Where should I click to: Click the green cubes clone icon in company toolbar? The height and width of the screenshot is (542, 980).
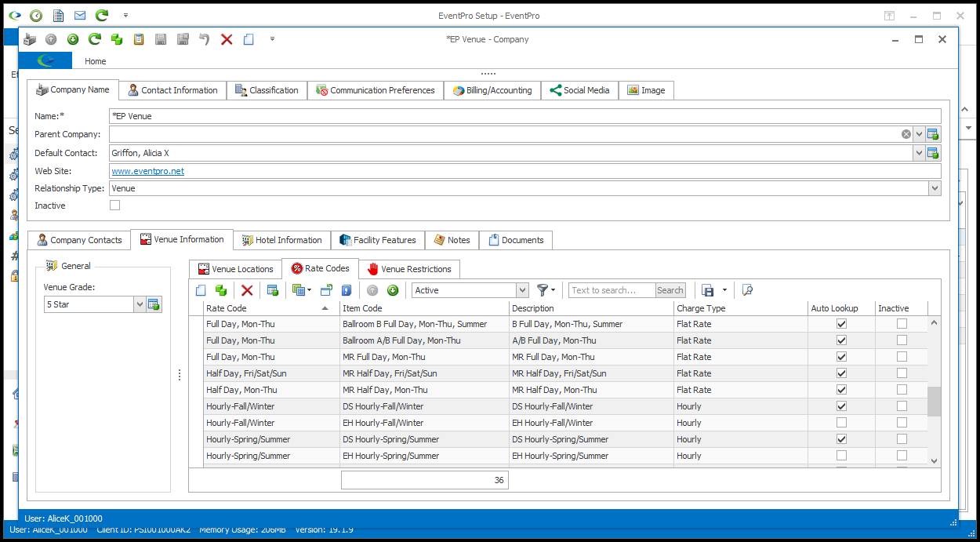117,39
